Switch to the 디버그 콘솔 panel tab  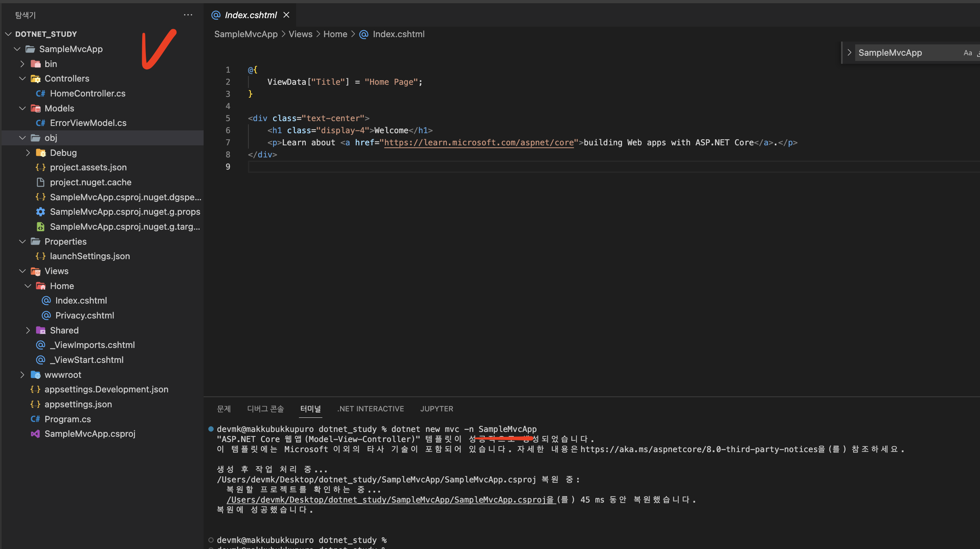pyautogui.click(x=265, y=409)
